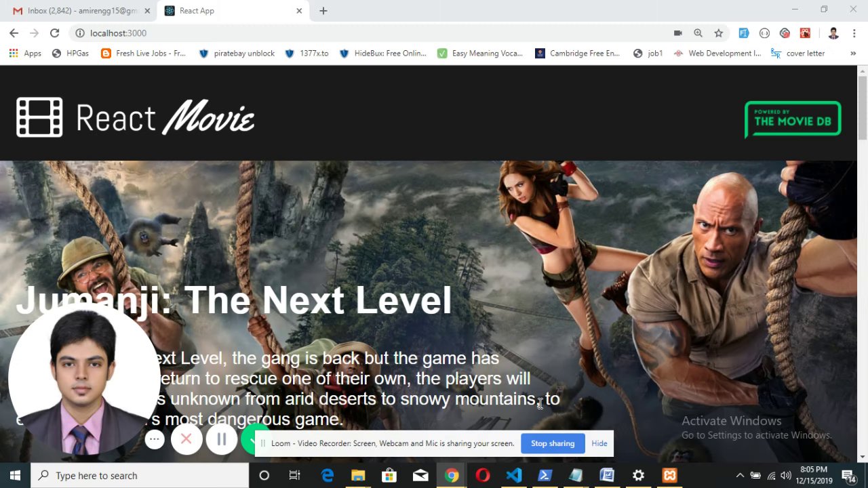868x488 pixels.
Task: Select the React App tab
Action: tap(233, 11)
